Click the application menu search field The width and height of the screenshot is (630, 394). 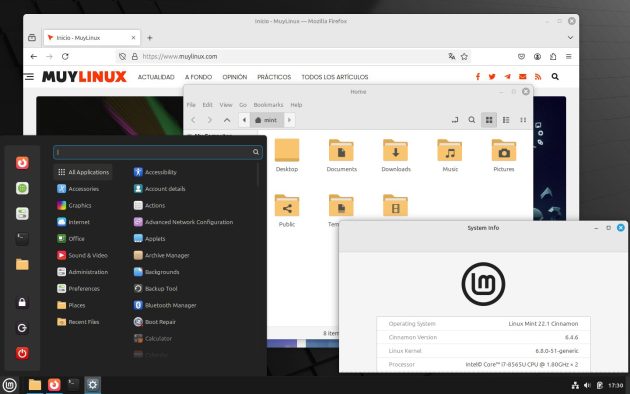(x=158, y=152)
